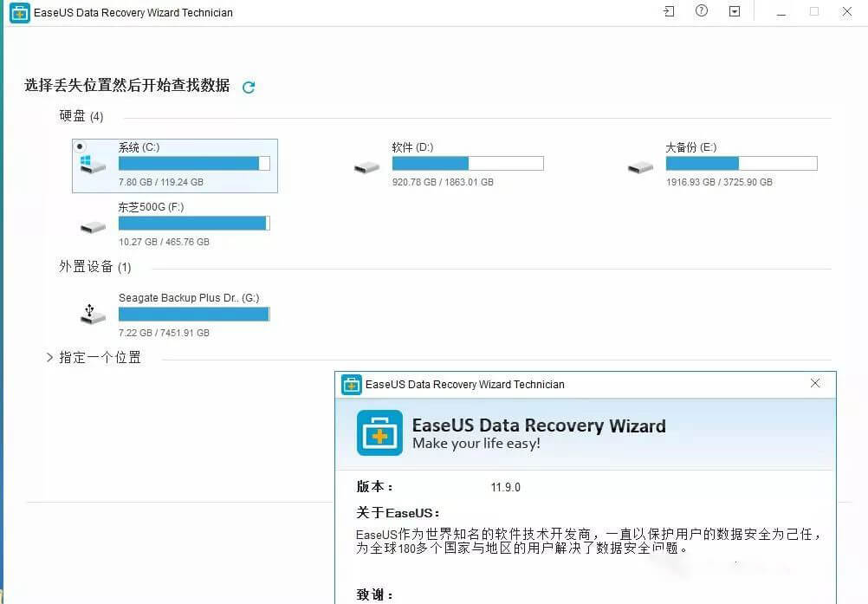
Task: Click the Seagate Backup Plus (G:) usage bar
Action: pos(194,314)
